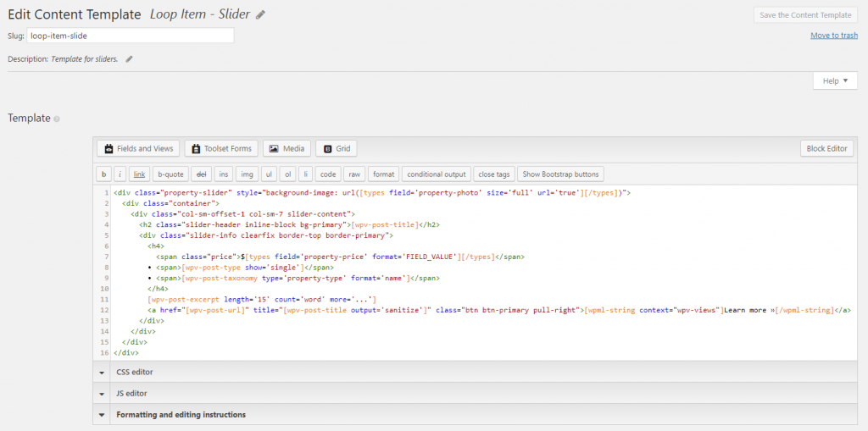The width and height of the screenshot is (868, 431).
Task: Open Fields and Views dialog
Action: [138, 148]
